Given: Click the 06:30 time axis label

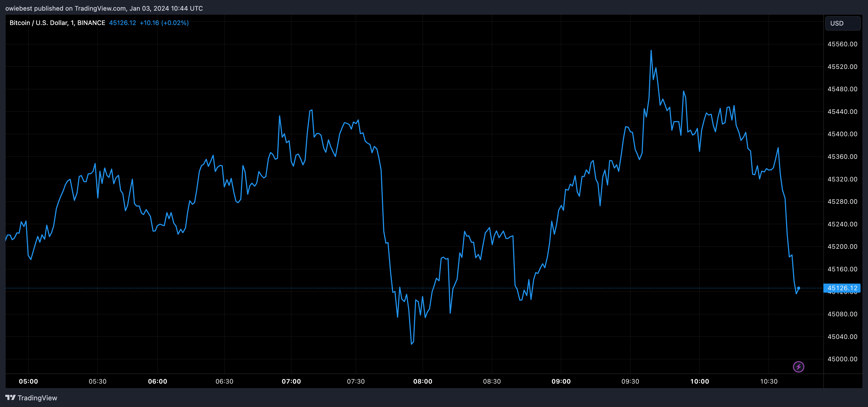Looking at the screenshot, I should click(x=224, y=381).
